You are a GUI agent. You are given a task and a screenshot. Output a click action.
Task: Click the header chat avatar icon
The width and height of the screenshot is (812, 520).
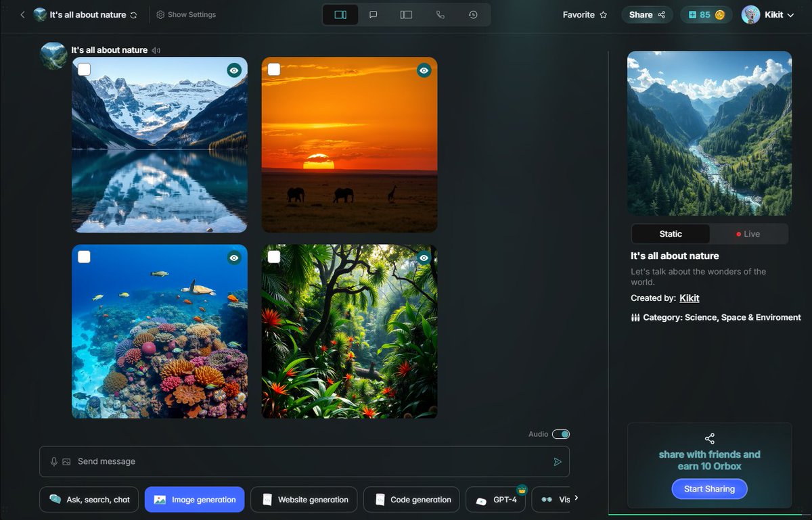[x=40, y=14]
